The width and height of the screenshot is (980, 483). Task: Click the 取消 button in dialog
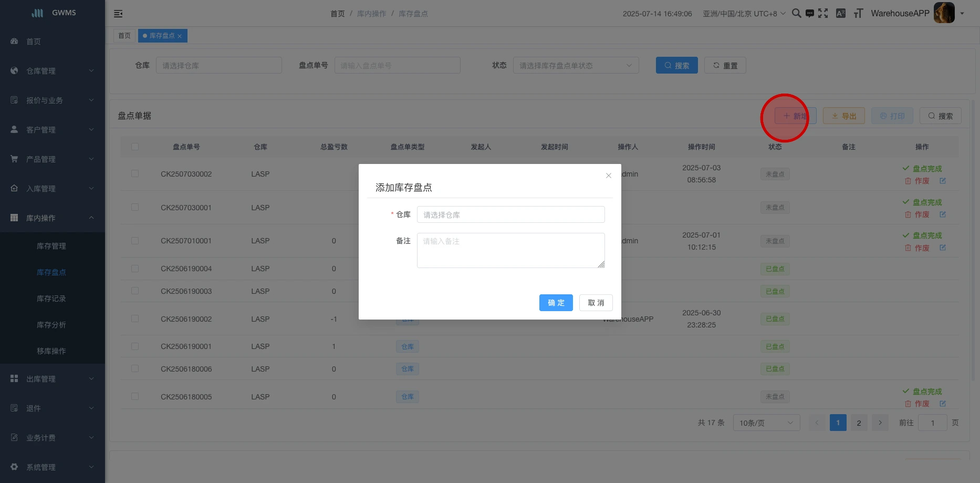coord(596,303)
